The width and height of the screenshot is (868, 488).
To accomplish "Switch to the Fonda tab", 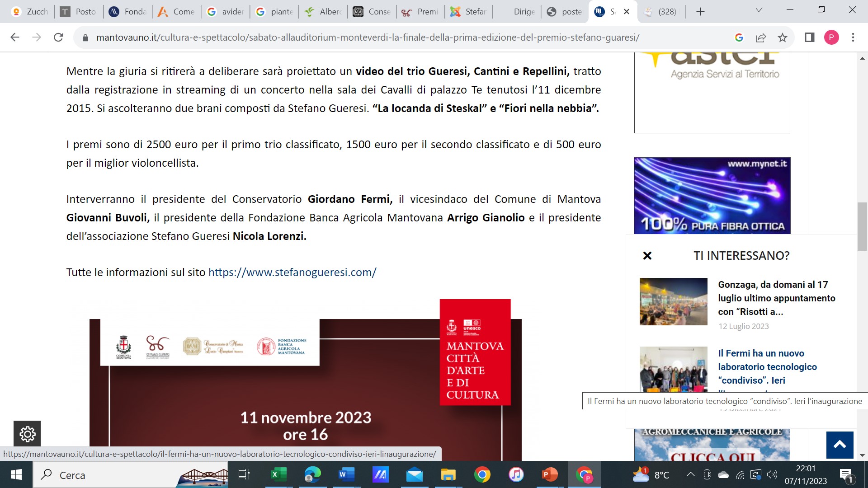I will [x=128, y=12].
